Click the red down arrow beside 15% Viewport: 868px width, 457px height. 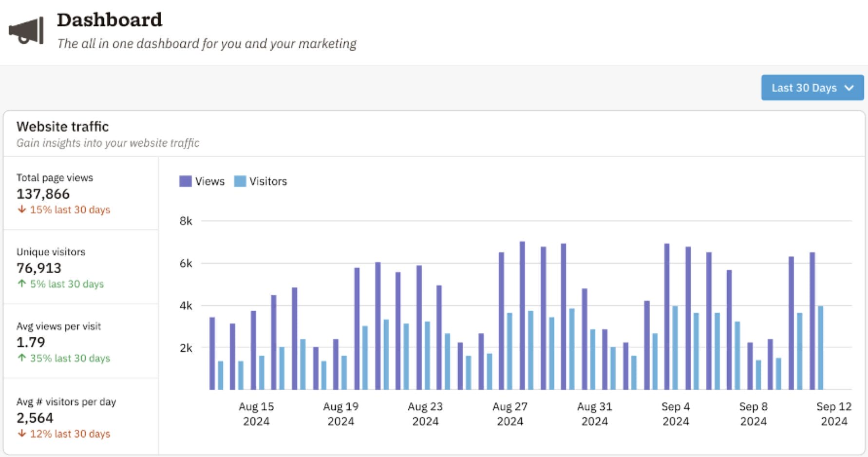pyautogui.click(x=22, y=209)
